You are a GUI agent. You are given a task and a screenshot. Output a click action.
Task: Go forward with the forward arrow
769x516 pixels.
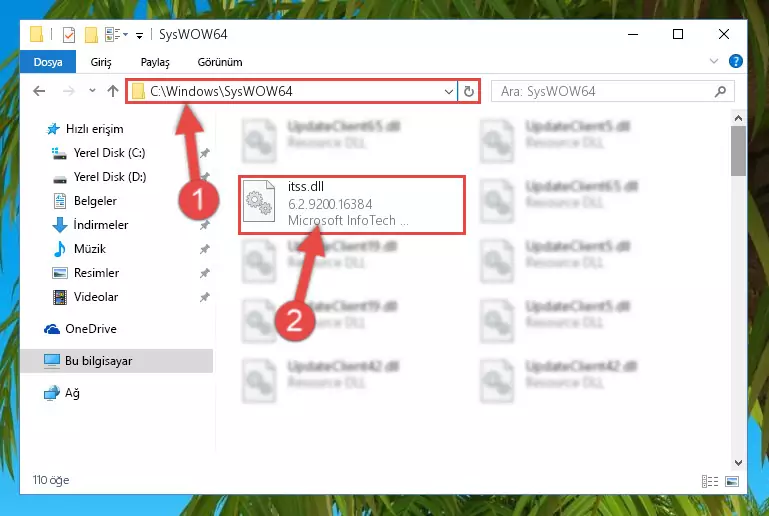(69, 91)
